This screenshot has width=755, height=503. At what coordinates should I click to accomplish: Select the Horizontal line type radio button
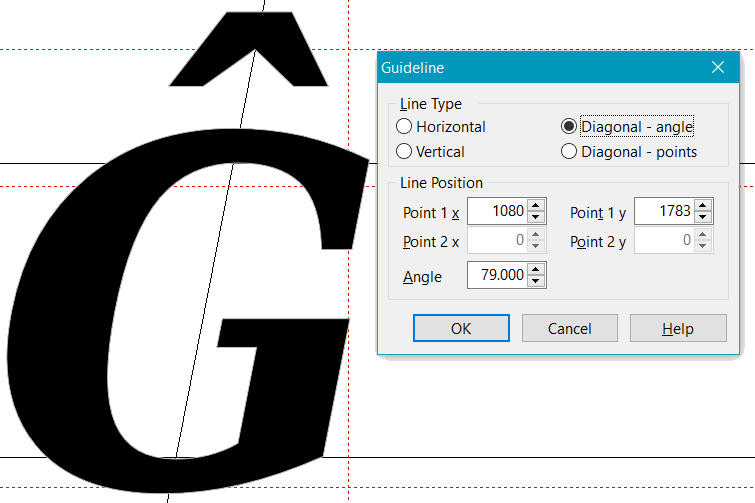404,127
